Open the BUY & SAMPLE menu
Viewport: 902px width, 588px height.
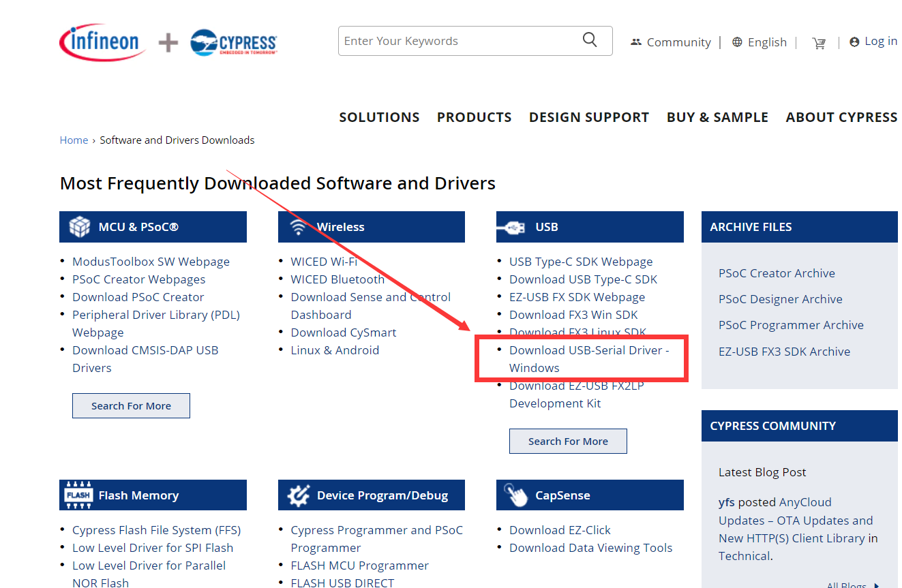717,117
